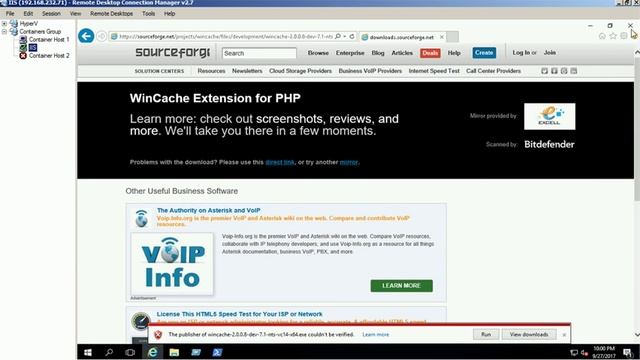Image resolution: width=640 pixels, height=360 pixels.
Task: Open the Windows Start button
Action: click(x=88, y=352)
